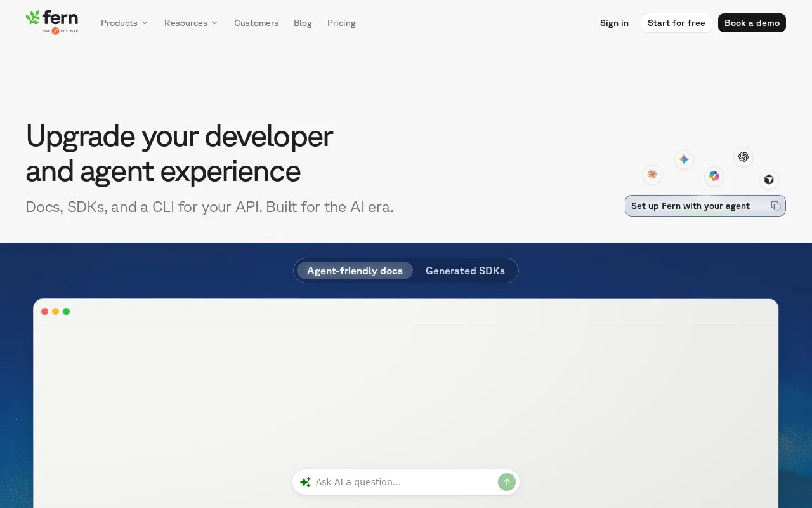
Task: Click the sparkle icon in the Ask AI box
Action: (305, 482)
